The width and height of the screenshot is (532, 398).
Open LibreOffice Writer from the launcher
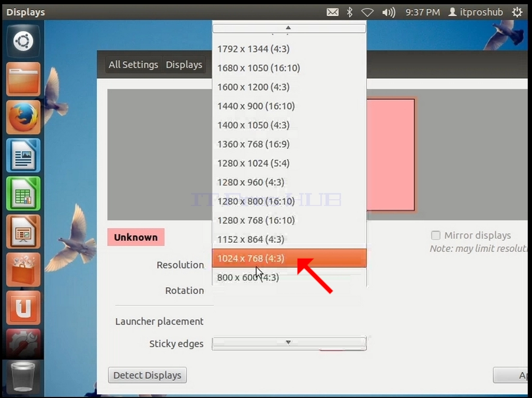[23, 155]
